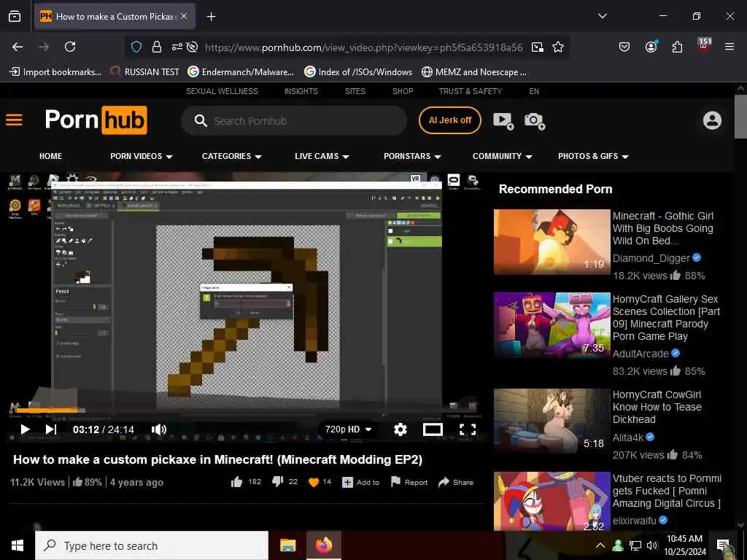Click the upload video icon
Viewport: 747px width, 560px height.
(503, 120)
